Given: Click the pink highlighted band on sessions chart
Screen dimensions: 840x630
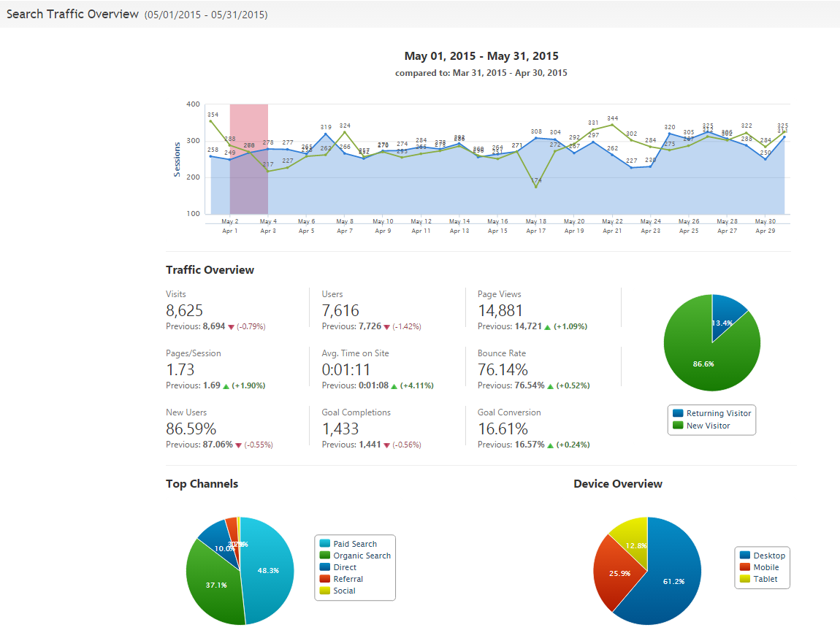Looking at the screenshot, I should tap(248, 146).
